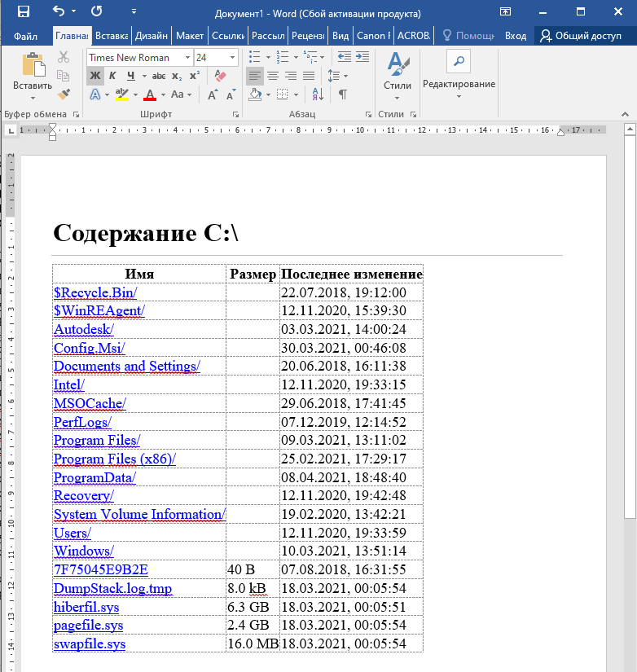Viewport: 637px width, 672px height.
Task: Increase indent in the Paragraph group
Action: [362, 57]
